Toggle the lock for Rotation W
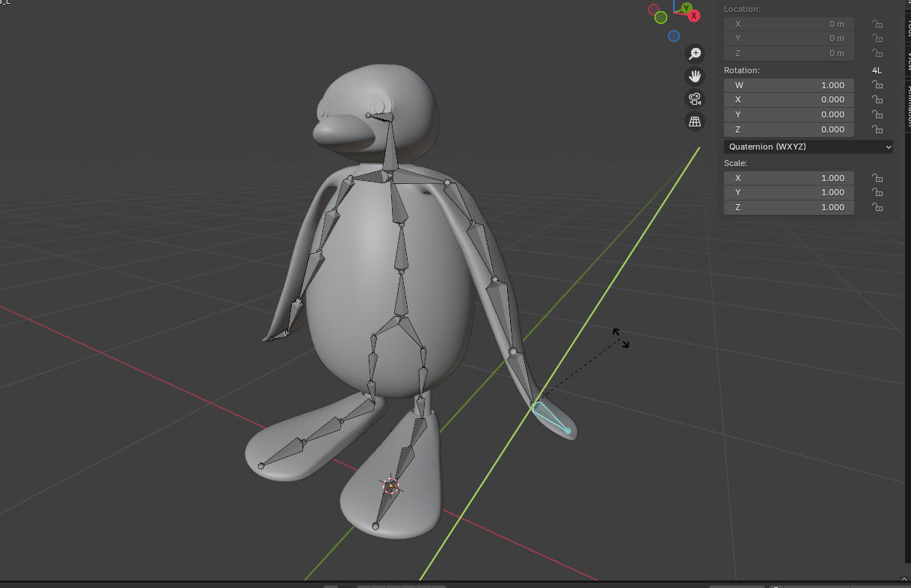Screen dimensions: 911x588 click(877, 85)
